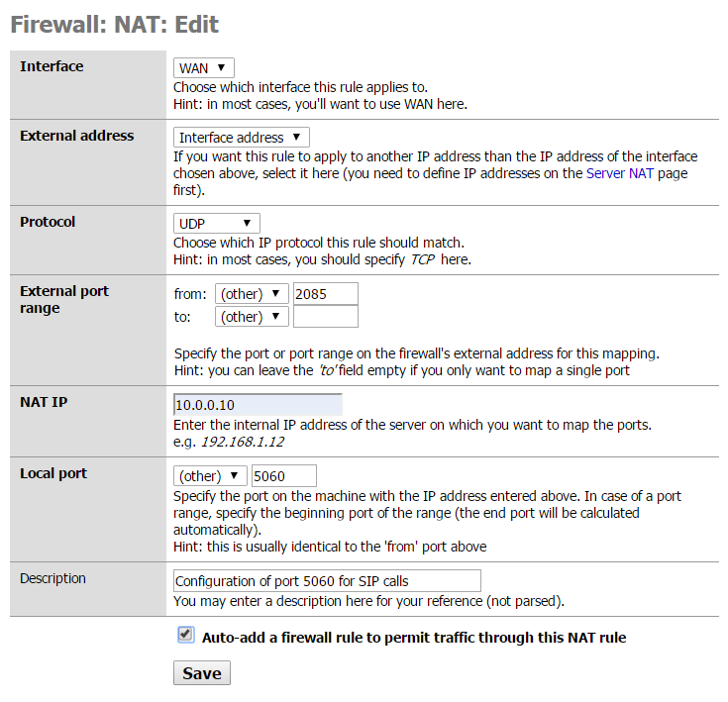Click the 'Description' row label

click(52, 578)
